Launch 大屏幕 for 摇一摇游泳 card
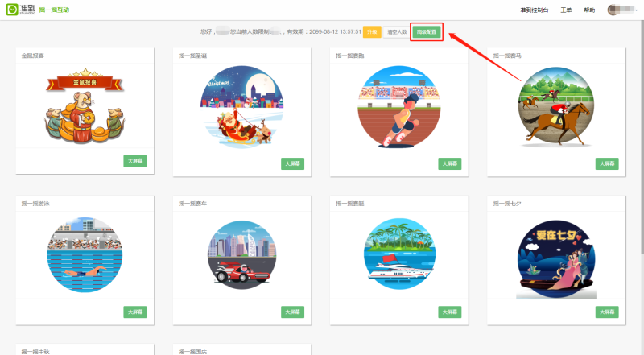Image resolution: width=644 pixels, height=355 pixels. coord(135,312)
